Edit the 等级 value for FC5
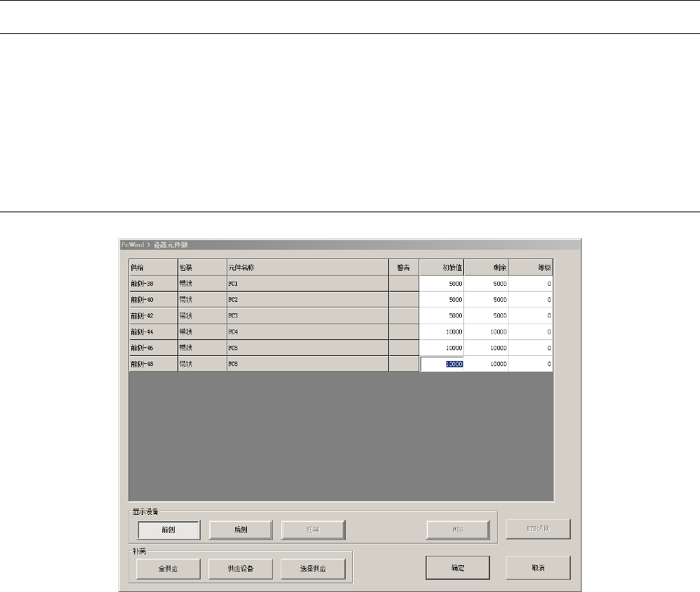Screen dimensions: 700x592 point(531,348)
